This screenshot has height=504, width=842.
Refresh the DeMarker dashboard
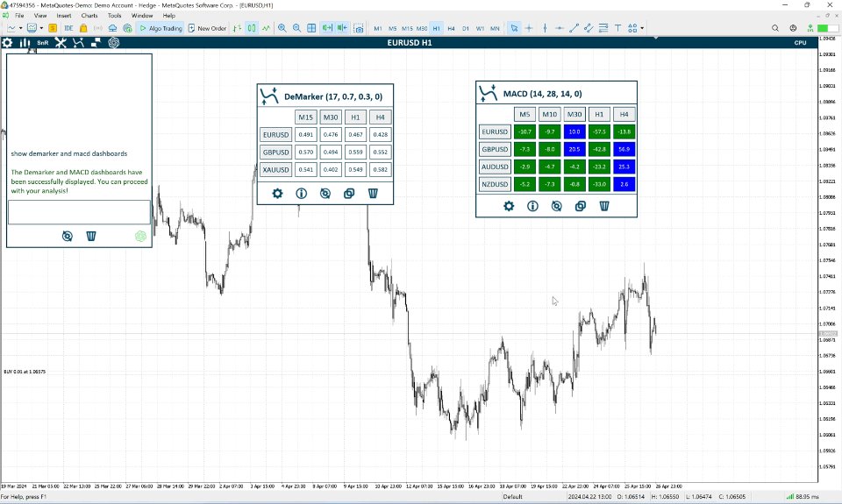pyautogui.click(x=325, y=193)
